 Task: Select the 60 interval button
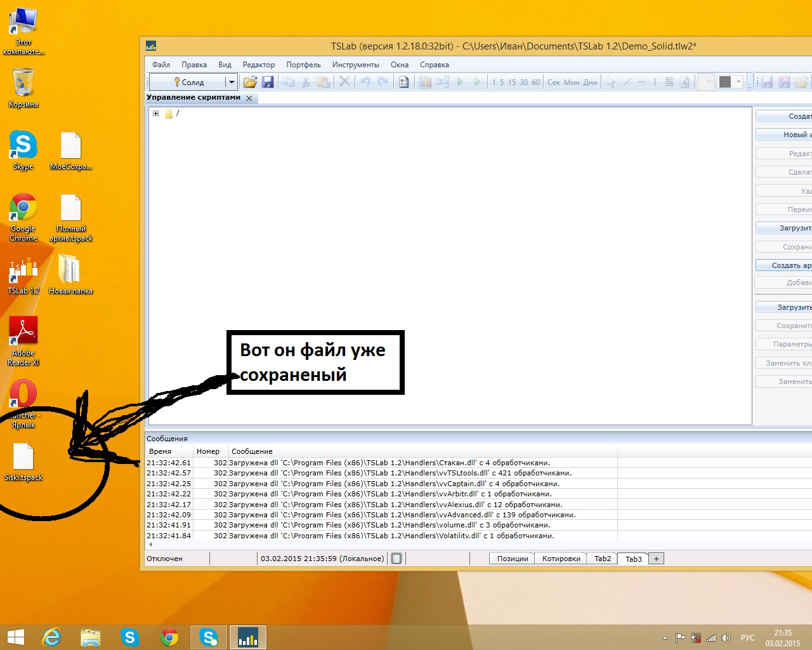tap(536, 83)
